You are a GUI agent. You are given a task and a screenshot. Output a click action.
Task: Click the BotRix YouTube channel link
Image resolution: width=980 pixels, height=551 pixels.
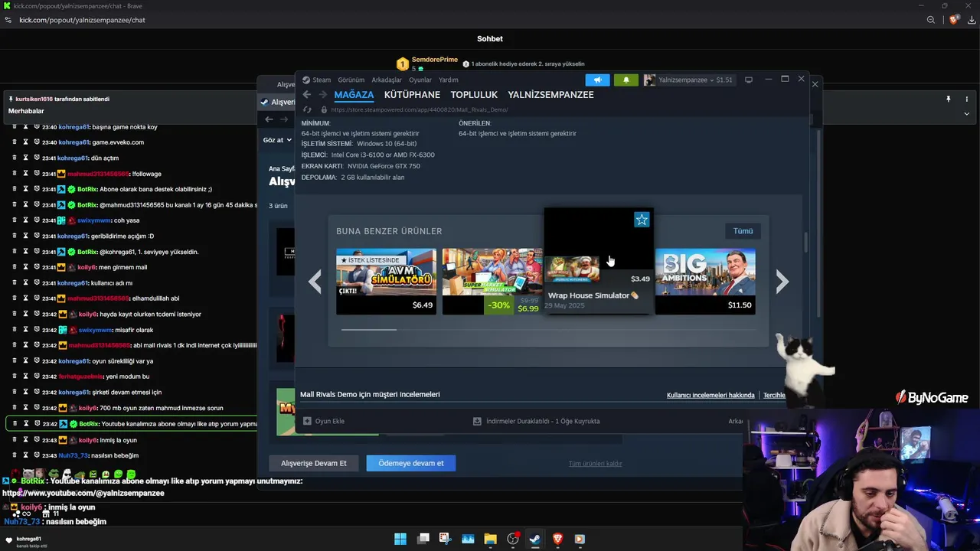pos(84,494)
